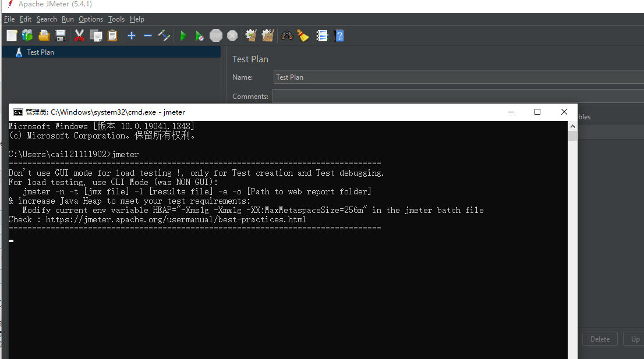Open Search with binoculars icon
644x359 pixels.
[286, 35]
